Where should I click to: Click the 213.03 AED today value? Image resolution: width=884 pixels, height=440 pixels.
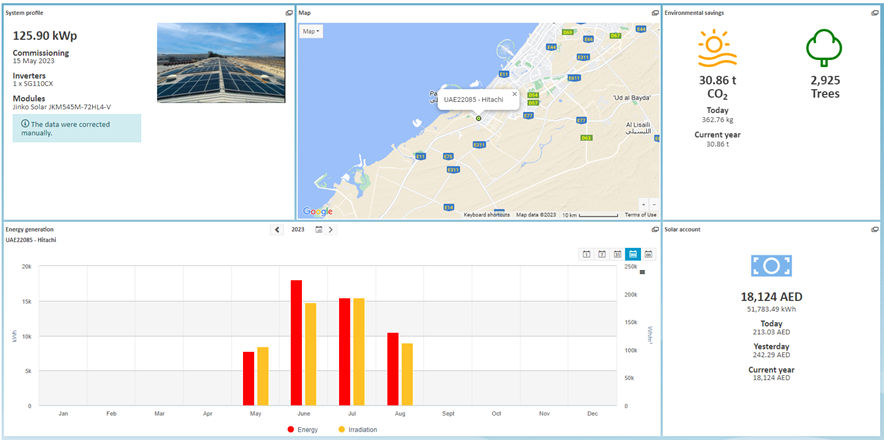[771, 332]
